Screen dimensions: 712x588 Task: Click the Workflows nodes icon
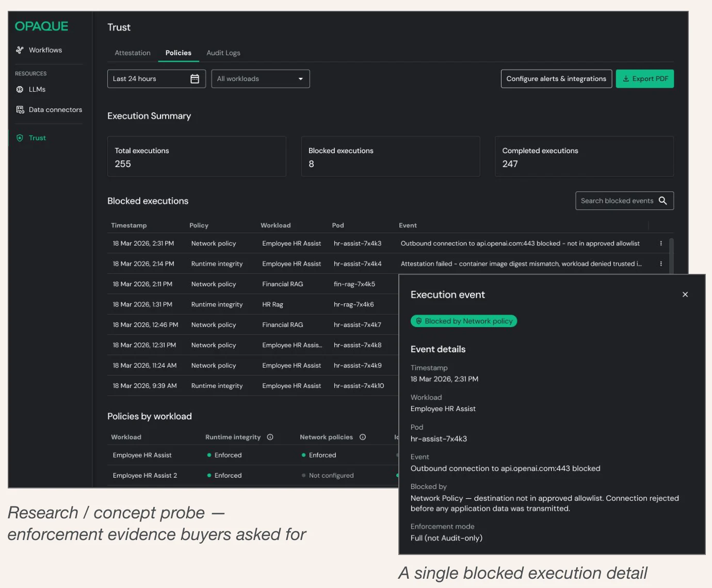[x=20, y=50]
